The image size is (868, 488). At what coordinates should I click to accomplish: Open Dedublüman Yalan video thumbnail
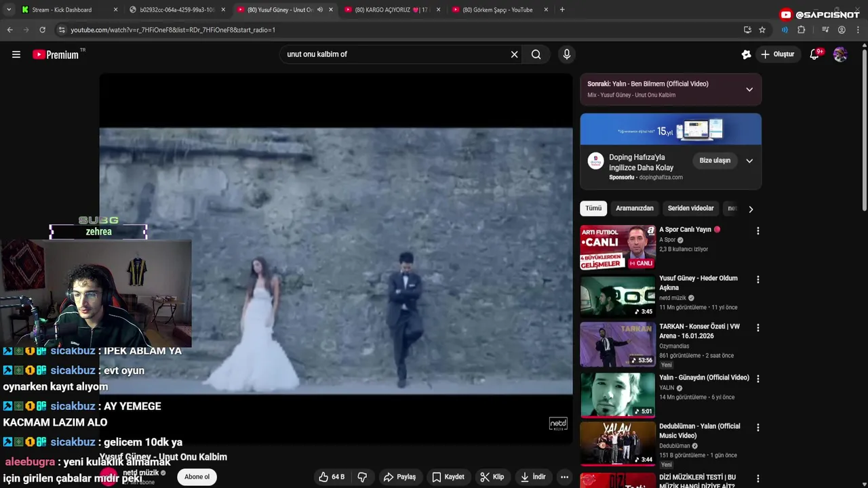point(618,444)
